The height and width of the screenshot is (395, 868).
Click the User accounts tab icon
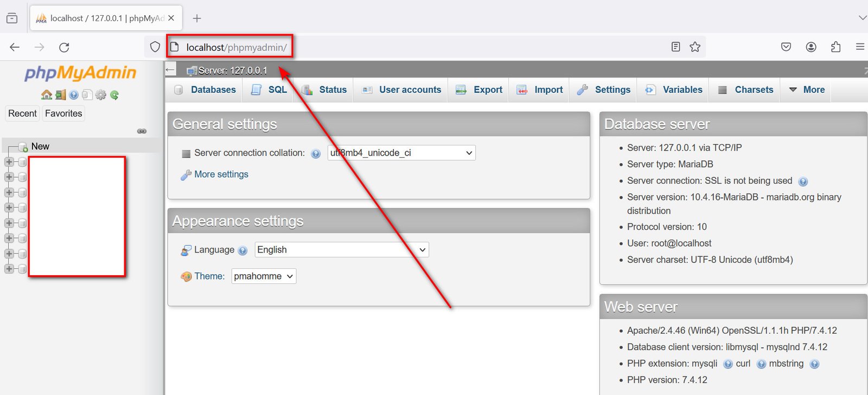click(x=367, y=90)
